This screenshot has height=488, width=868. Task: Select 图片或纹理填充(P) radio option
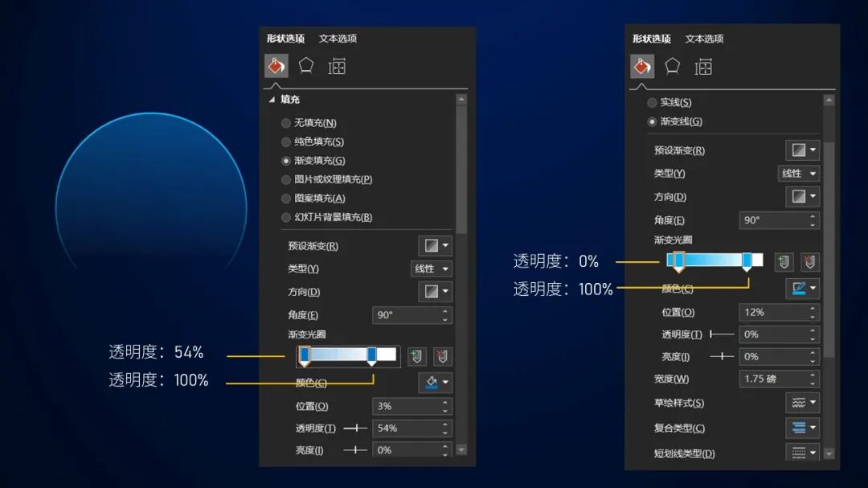(x=285, y=179)
